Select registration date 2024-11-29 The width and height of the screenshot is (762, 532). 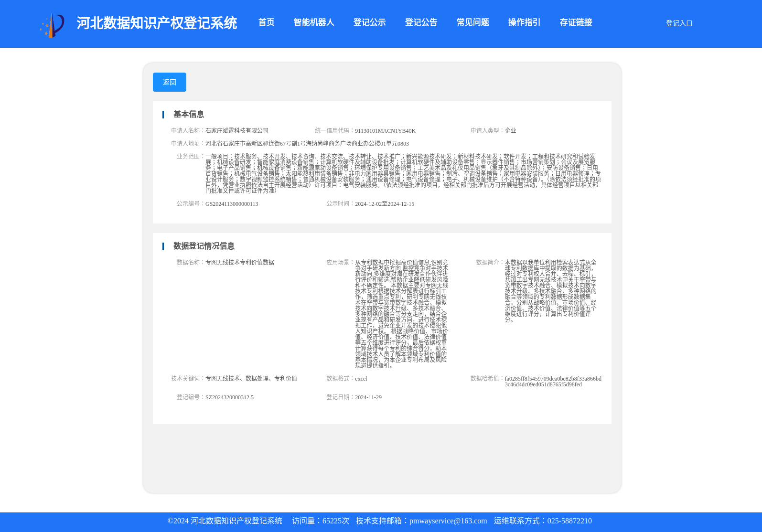click(x=368, y=397)
